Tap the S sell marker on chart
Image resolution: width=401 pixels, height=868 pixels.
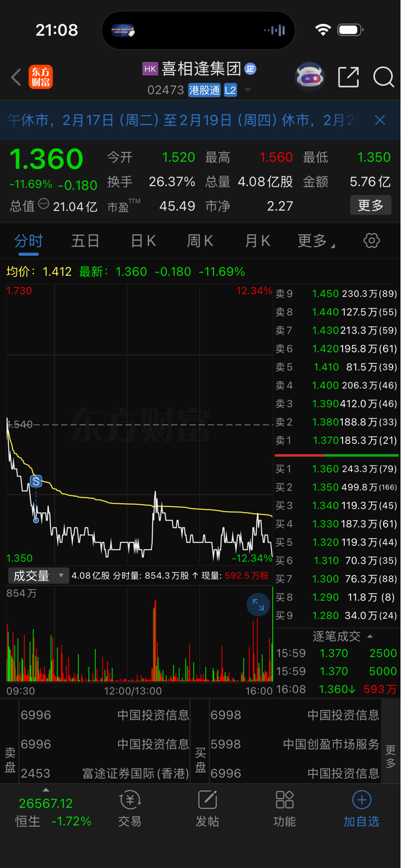tap(36, 481)
